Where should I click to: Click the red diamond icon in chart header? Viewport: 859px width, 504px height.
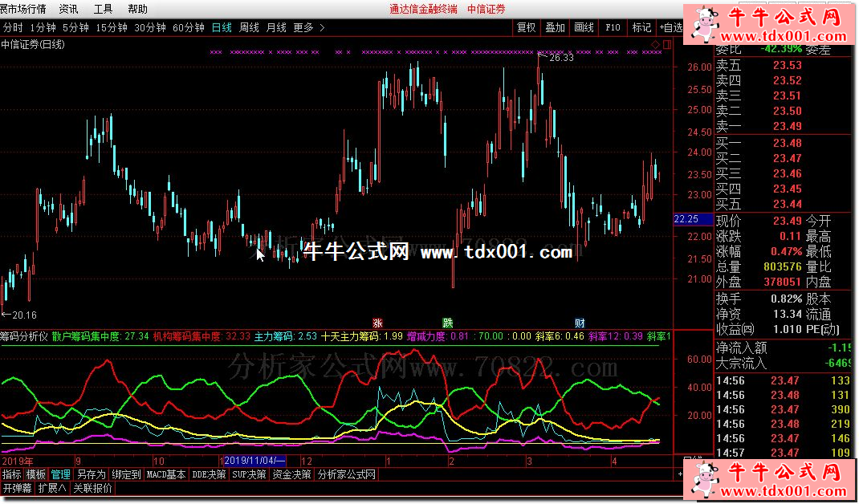pyautogui.click(x=656, y=44)
